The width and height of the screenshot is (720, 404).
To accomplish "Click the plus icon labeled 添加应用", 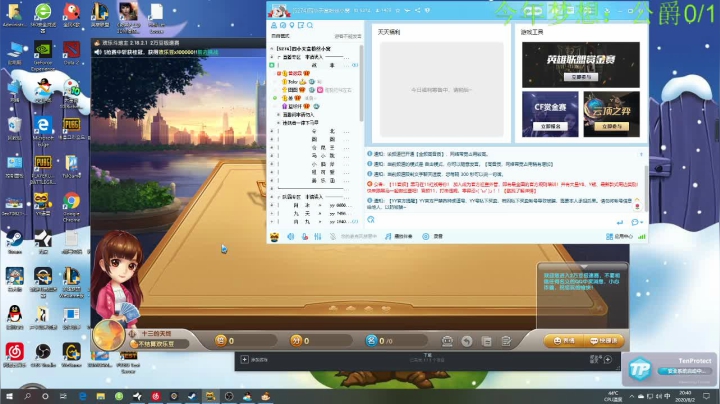I will click(244, 359).
